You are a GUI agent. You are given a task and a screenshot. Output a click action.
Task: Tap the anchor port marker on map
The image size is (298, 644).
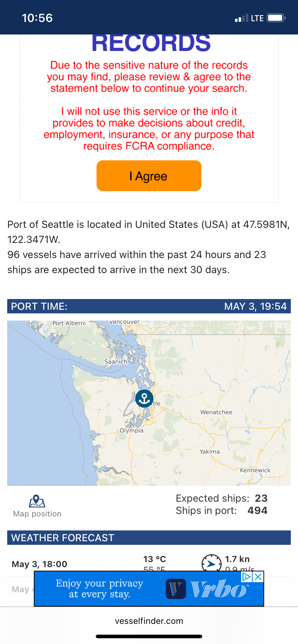[x=144, y=399]
